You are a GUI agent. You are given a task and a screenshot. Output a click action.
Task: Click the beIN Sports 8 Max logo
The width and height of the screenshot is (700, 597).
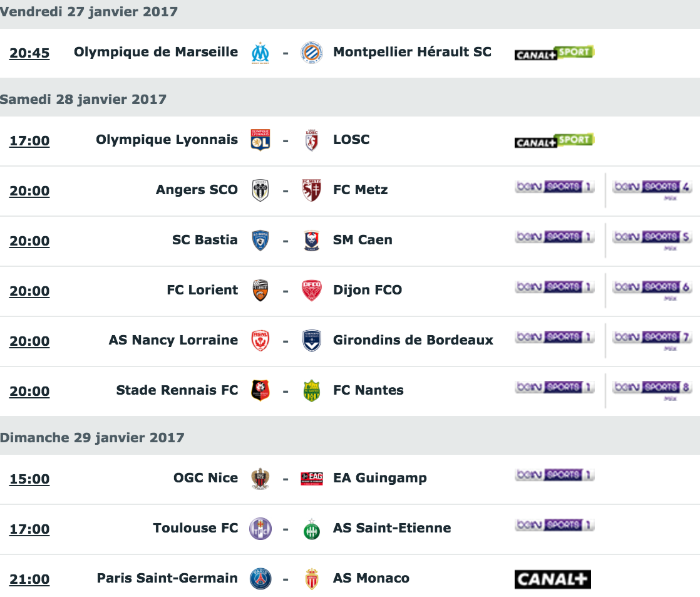click(652, 390)
